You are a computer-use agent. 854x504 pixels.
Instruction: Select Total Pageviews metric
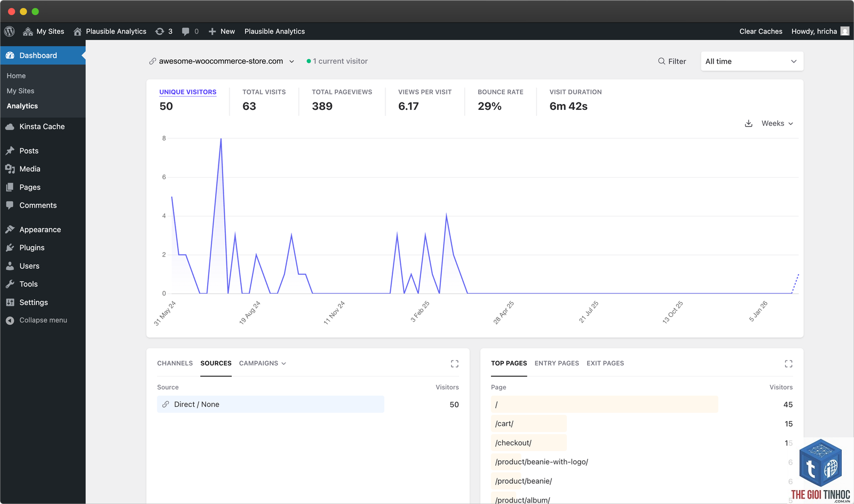[x=342, y=100]
